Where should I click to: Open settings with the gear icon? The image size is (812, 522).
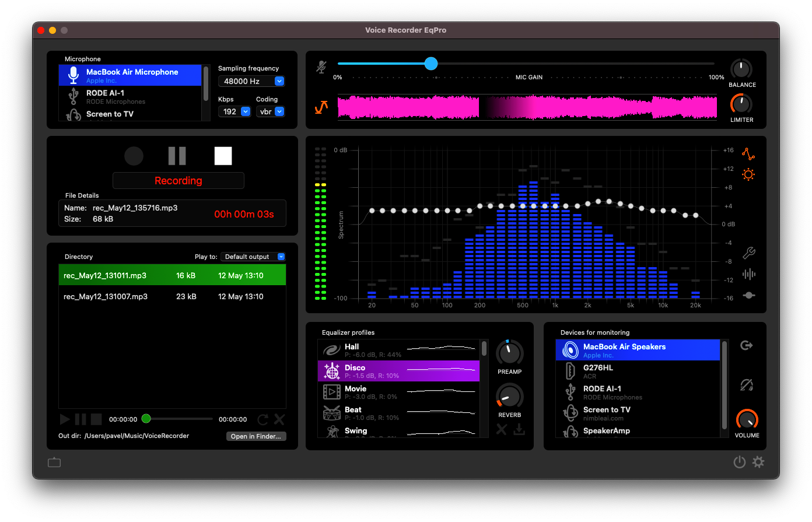[758, 462]
